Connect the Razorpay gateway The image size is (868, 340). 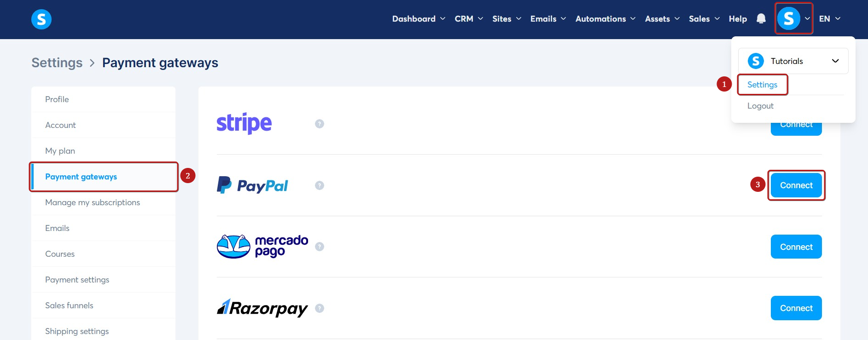pos(796,308)
